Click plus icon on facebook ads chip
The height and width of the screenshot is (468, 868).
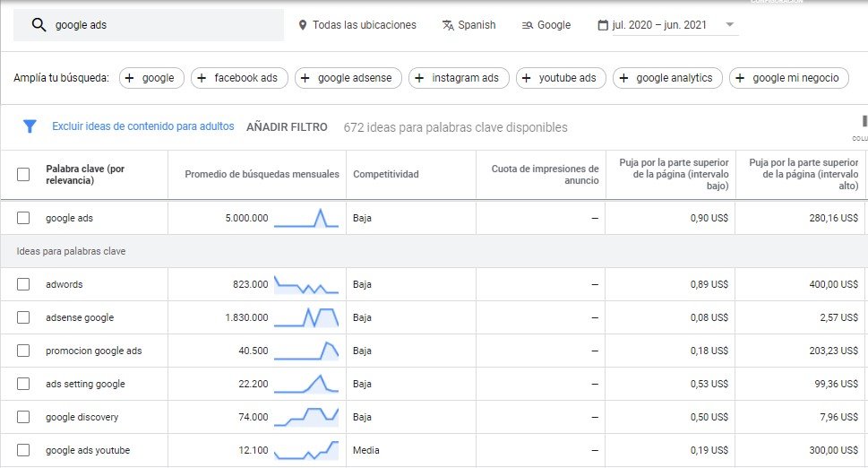point(202,78)
